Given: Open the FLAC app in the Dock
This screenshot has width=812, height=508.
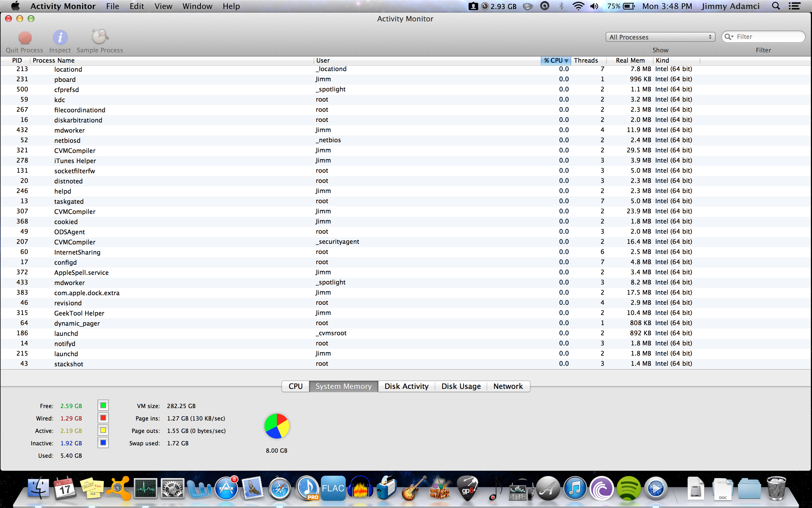Looking at the screenshot, I should coord(333,488).
